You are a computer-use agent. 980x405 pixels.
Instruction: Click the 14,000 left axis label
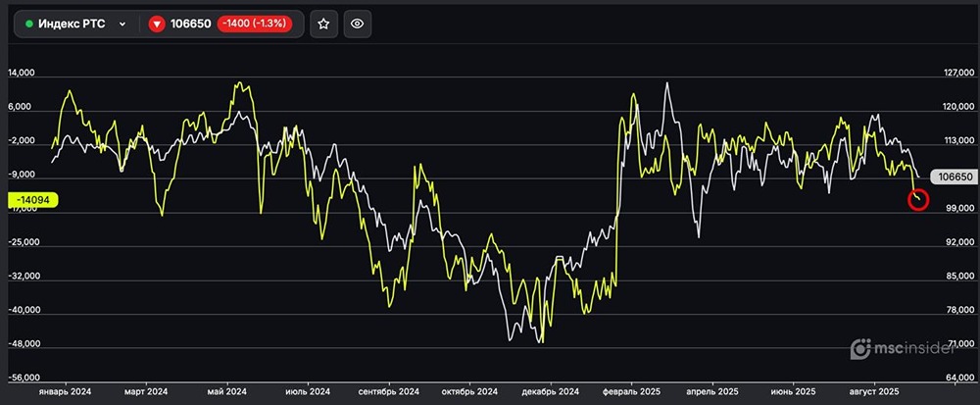point(23,73)
